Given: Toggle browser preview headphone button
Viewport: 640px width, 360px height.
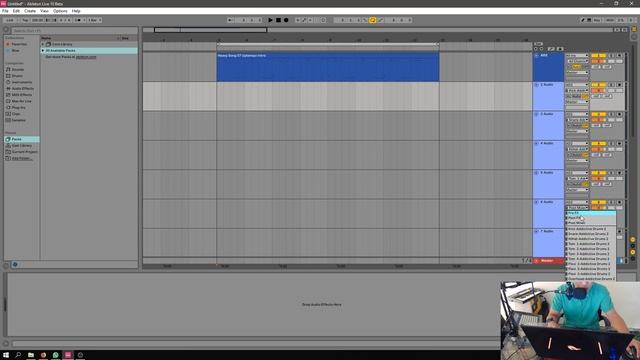Looking at the screenshot, I should click(15, 264).
